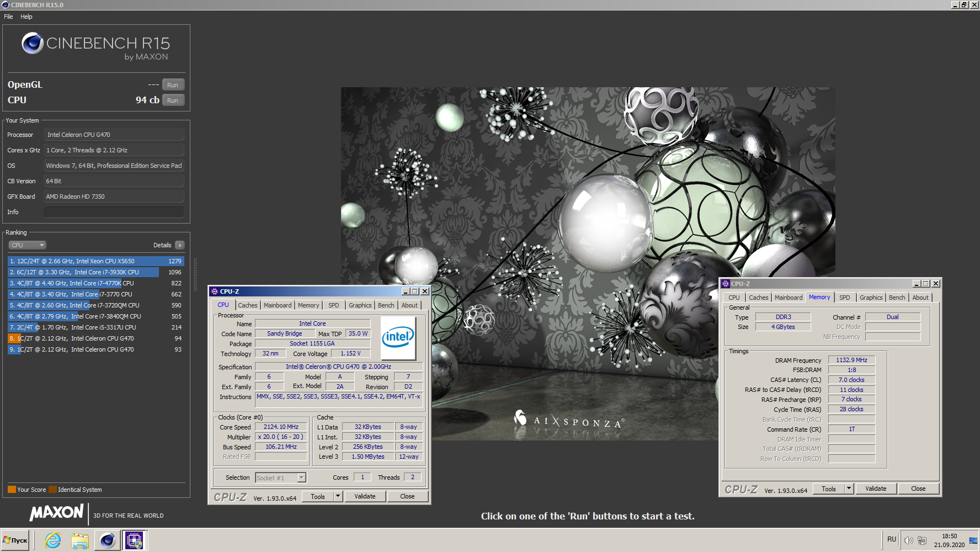Select ranking row Intel Core i5-3317U
The width and height of the screenshot is (980, 552).
(95, 327)
